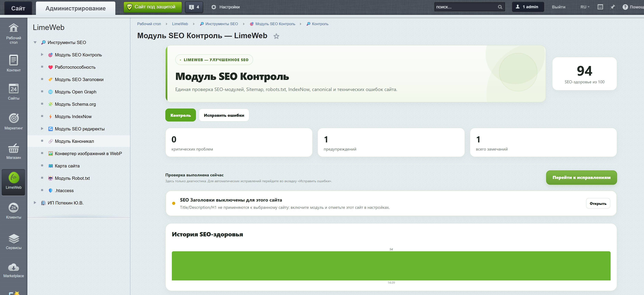The height and width of the screenshot is (295, 644).
Task: Switch to the Администрирование tab
Action: click(75, 8)
